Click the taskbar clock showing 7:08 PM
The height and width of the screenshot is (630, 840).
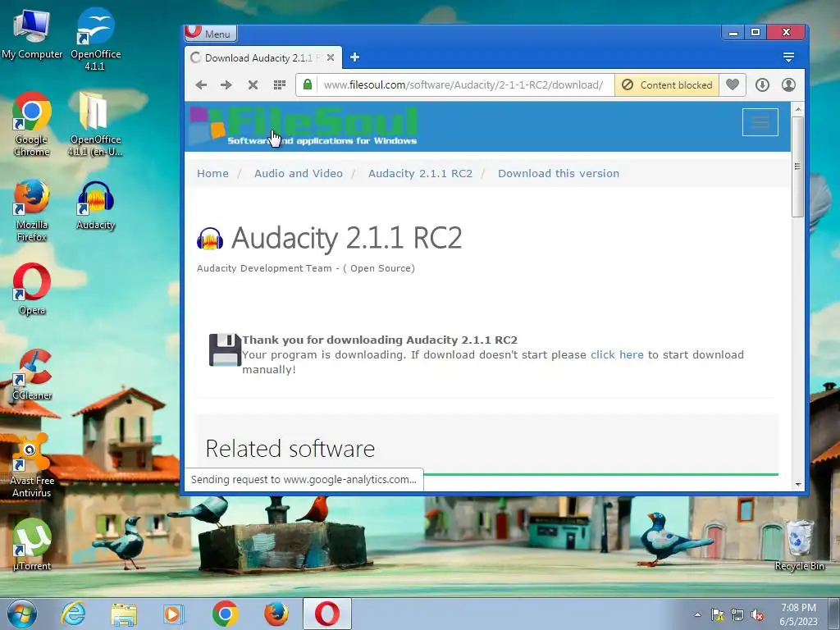pyautogui.click(x=798, y=614)
